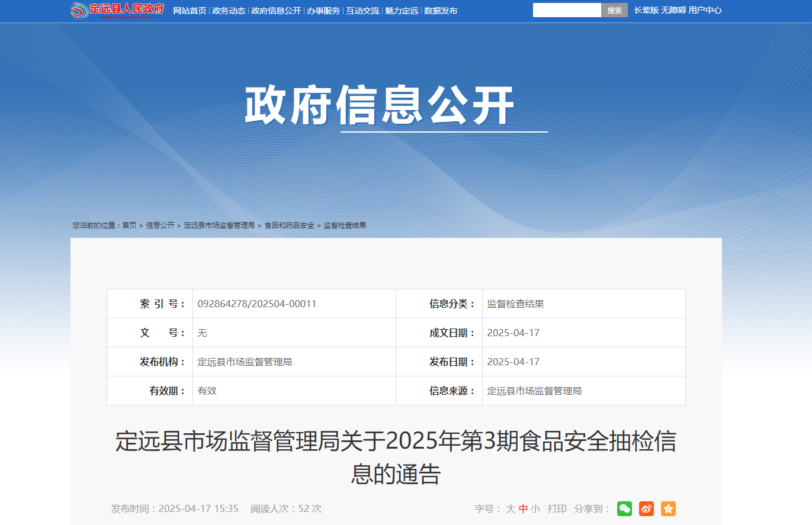Switch to 长辈版 mode

[x=646, y=10]
